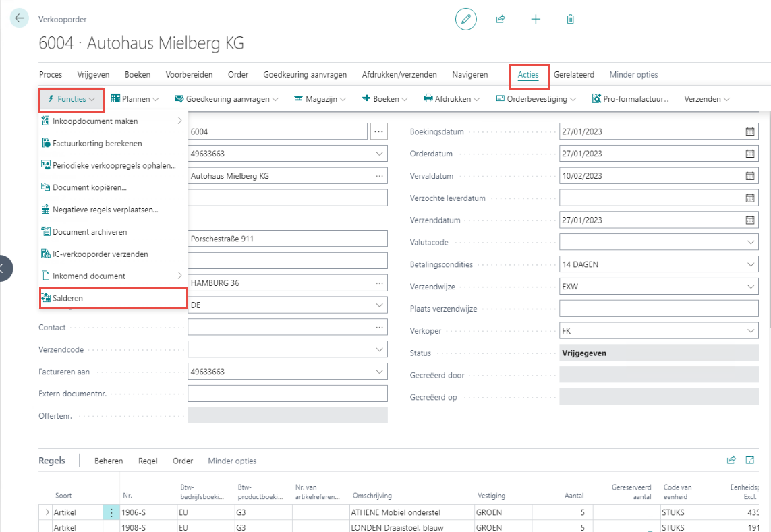The height and width of the screenshot is (532, 771).
Task: Open the Betalingscondities dropdown
Action: pyautogui.click(x=751, y=264)
